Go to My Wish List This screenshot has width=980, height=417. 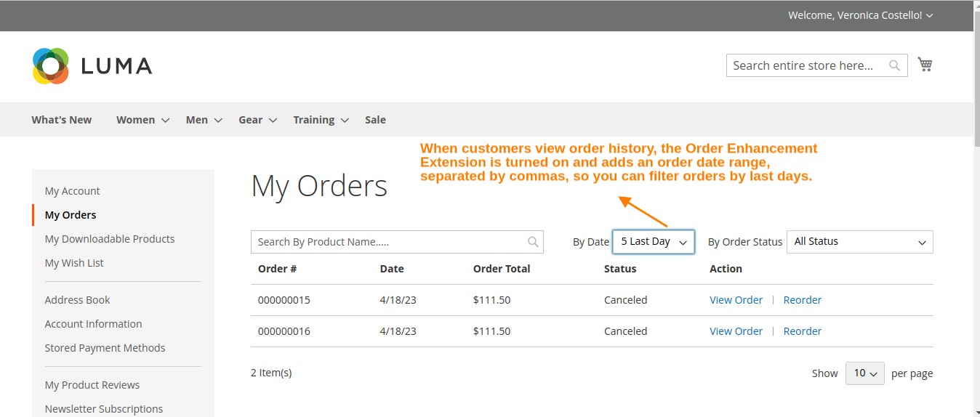point(74,263)
